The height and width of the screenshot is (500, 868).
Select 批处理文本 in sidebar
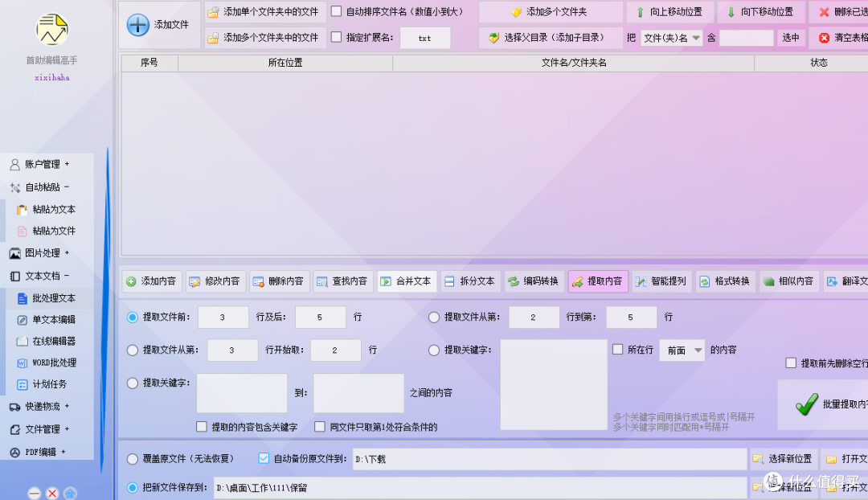coord(54,298)
